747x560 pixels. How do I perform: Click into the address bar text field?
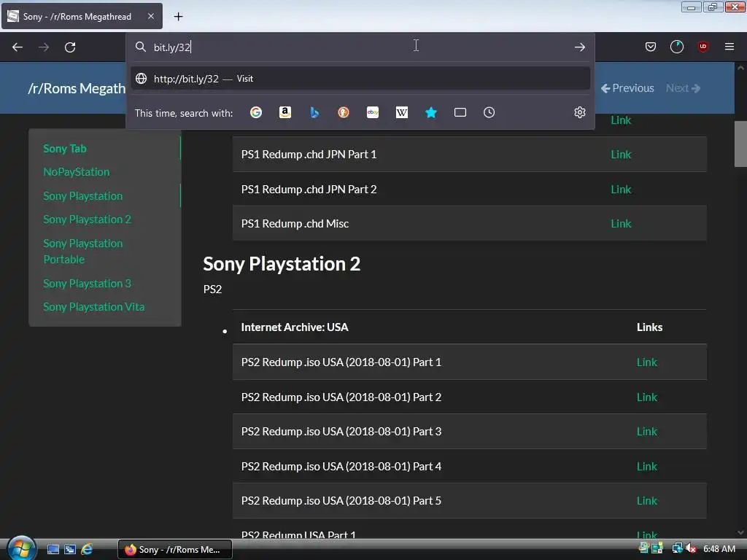(x=360, y=47)
